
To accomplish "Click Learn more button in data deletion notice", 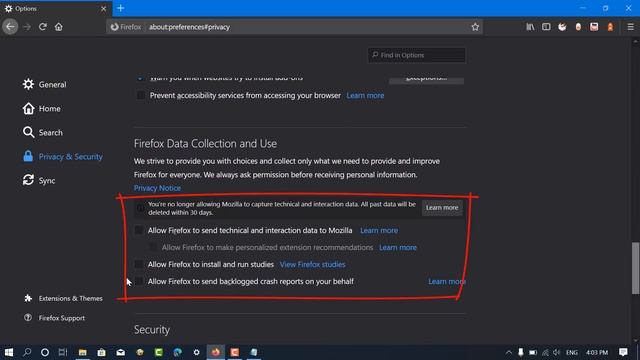I will (x=442, y=208).
